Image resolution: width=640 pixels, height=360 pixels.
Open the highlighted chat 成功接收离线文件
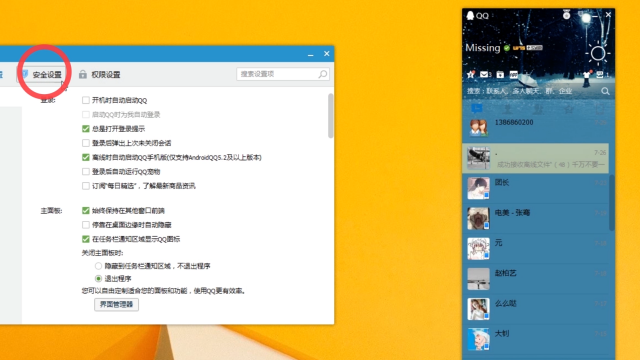pos(536,158)
